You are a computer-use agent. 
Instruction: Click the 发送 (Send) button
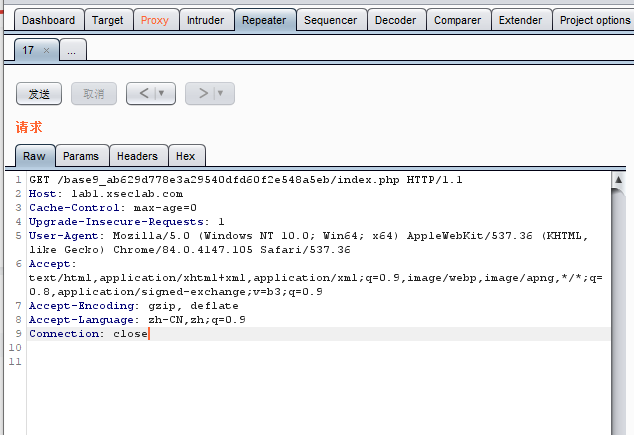(x=39, y=94)
